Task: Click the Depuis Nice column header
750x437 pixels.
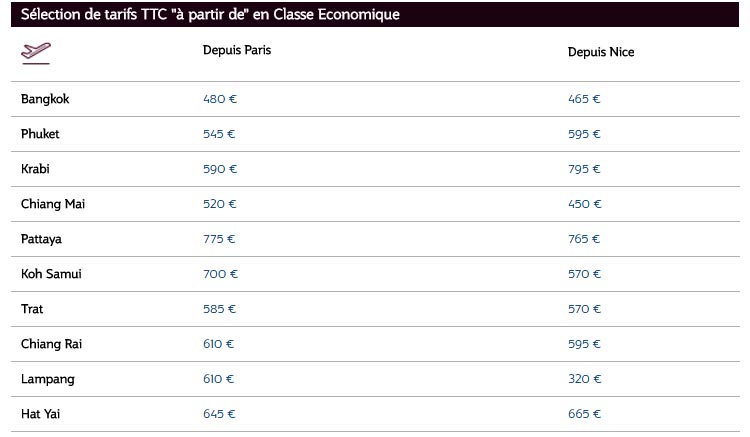Action: (601, 52)
